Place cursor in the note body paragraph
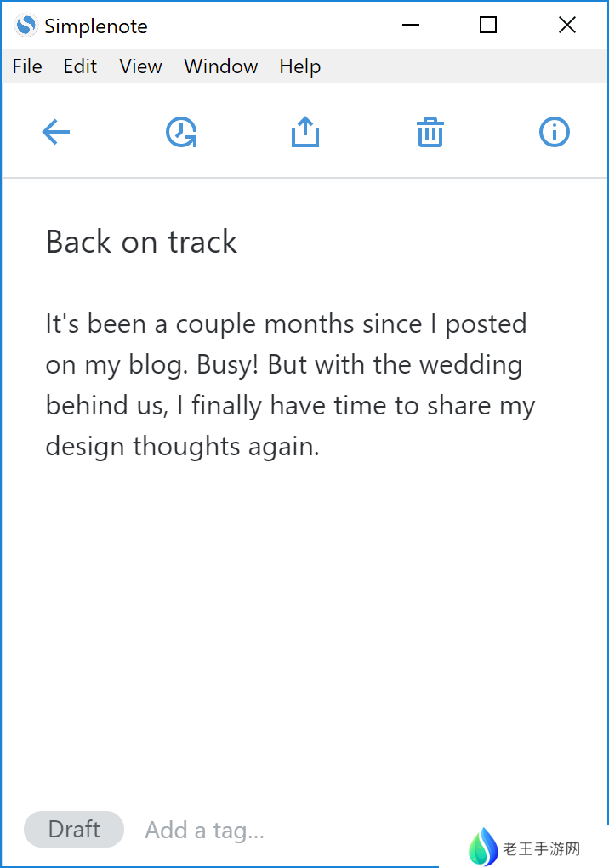Image resolution: width=609 pixels, height=868 pixels. (x=289, y=385)
